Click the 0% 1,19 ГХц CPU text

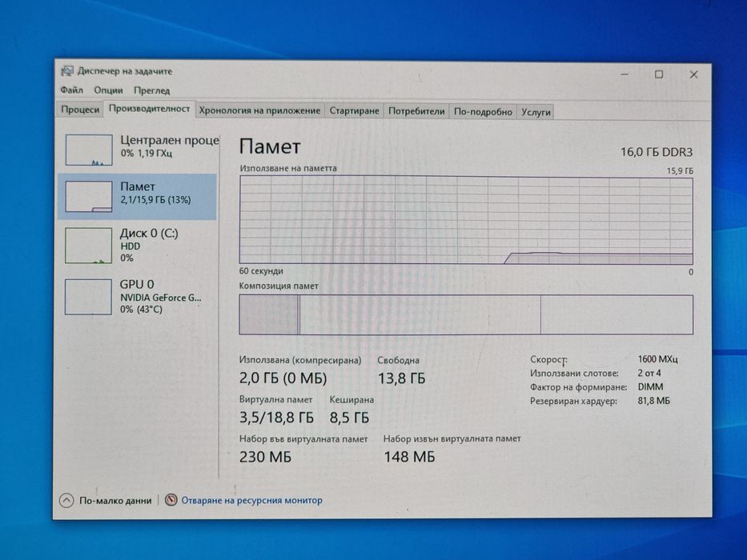[x=147, y=154]
